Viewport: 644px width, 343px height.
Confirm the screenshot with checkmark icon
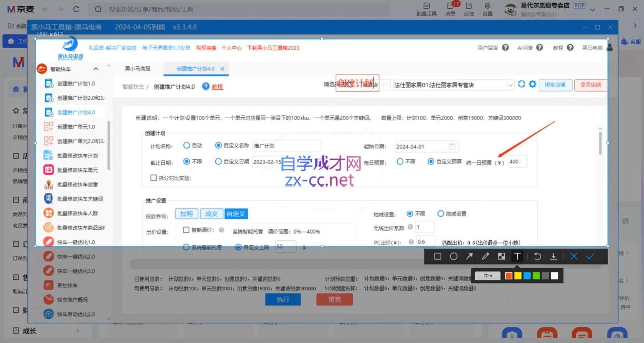(x=590, y=257)
